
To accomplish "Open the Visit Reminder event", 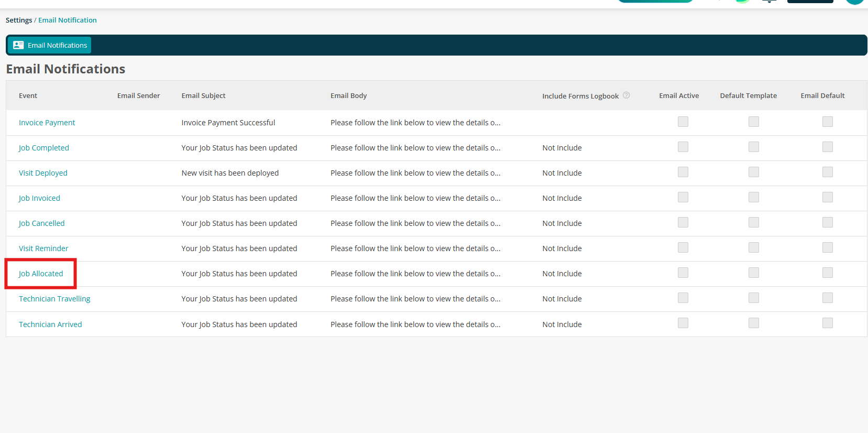I will click(x=43, y=248).
